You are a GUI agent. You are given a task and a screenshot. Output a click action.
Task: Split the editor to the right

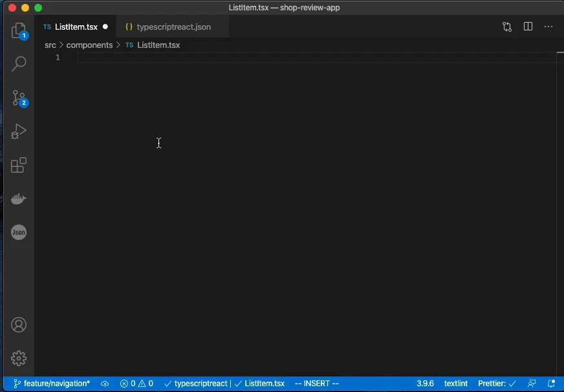click(528, 27)
